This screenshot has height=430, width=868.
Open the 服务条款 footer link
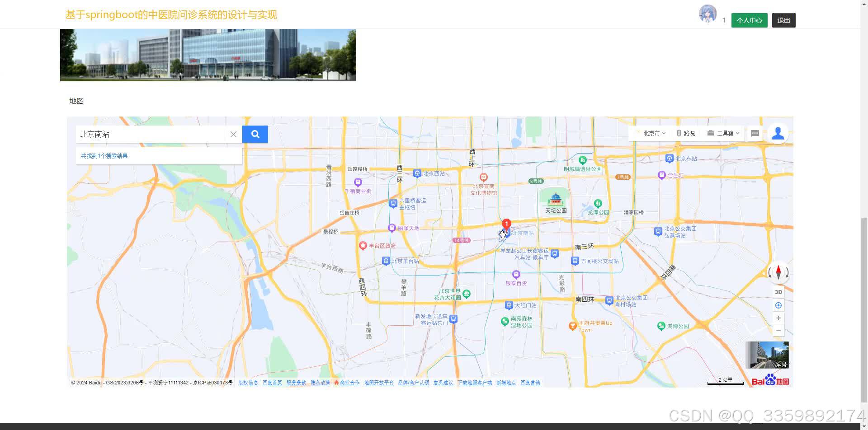[296, 383]
